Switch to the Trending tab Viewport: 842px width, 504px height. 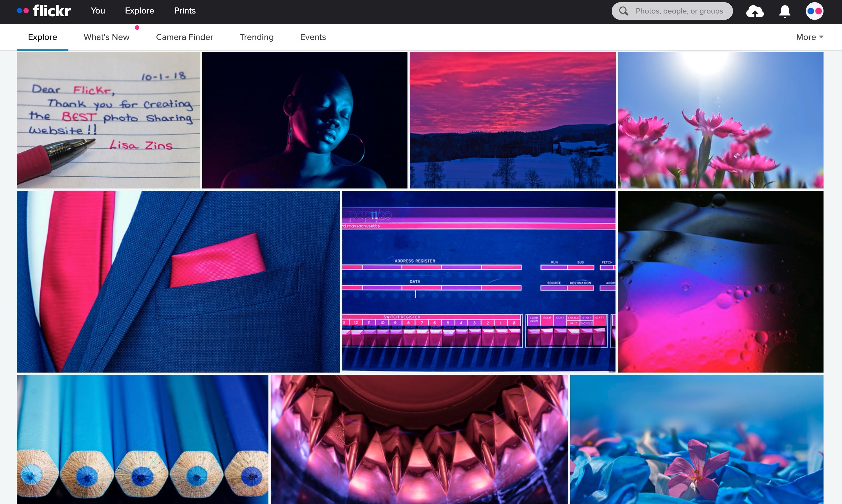tap(256, 37)
